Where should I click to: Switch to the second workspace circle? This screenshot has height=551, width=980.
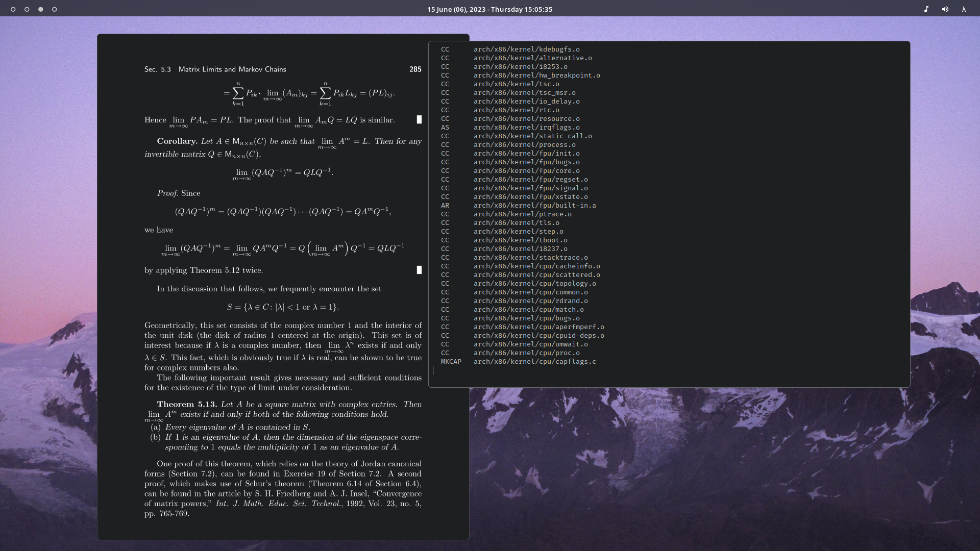[27, 9]
